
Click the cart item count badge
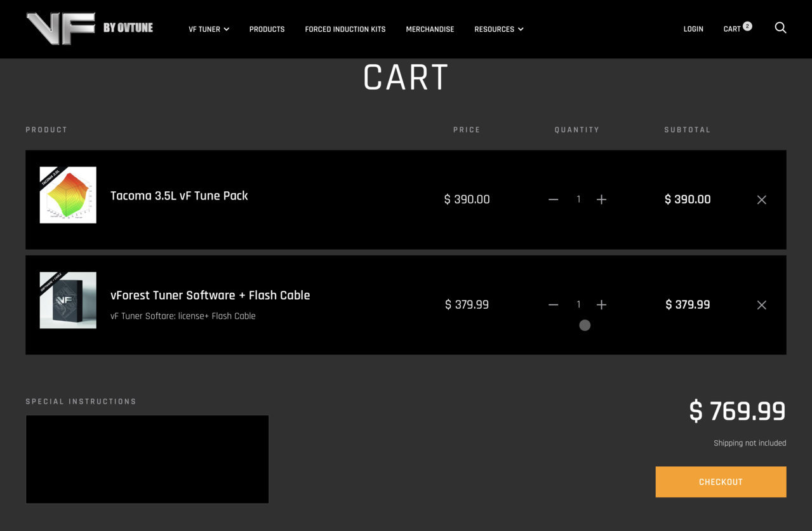(747, 26)
